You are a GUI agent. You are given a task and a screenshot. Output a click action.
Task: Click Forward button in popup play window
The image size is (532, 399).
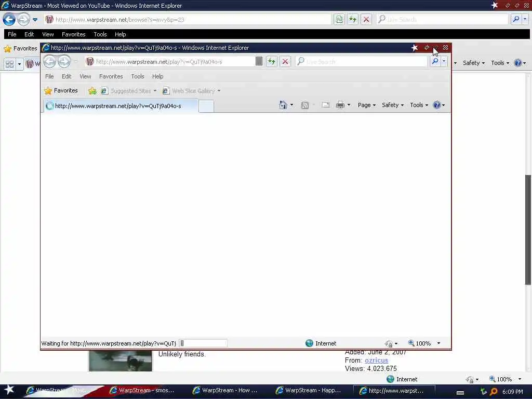pyautogui.click(x=64, y=61)
